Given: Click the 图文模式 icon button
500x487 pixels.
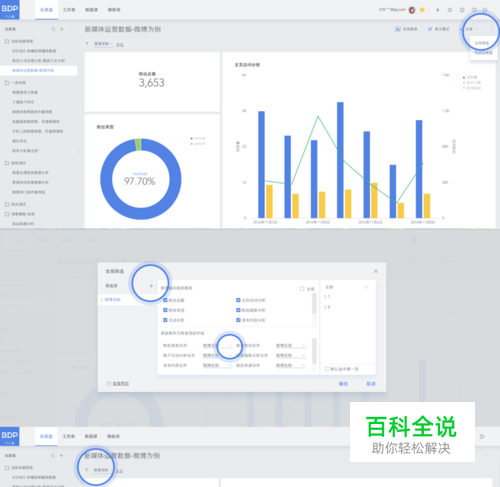Looking at the screenshot, I should (430, 29).
